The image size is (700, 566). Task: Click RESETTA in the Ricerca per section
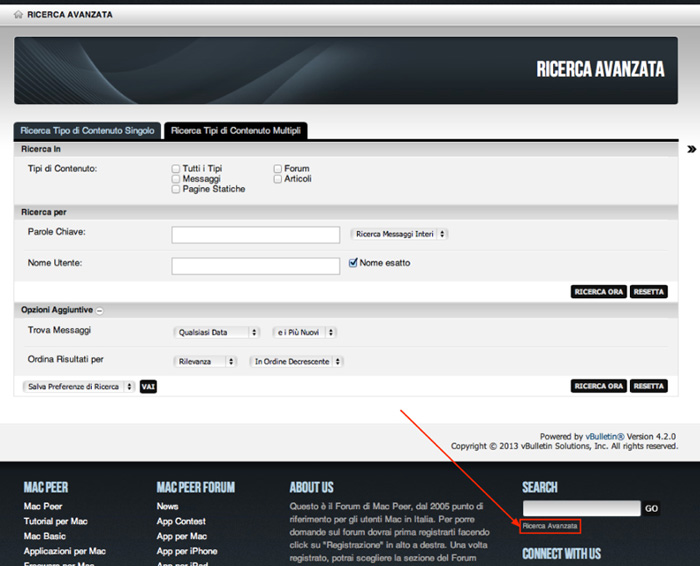648,292
